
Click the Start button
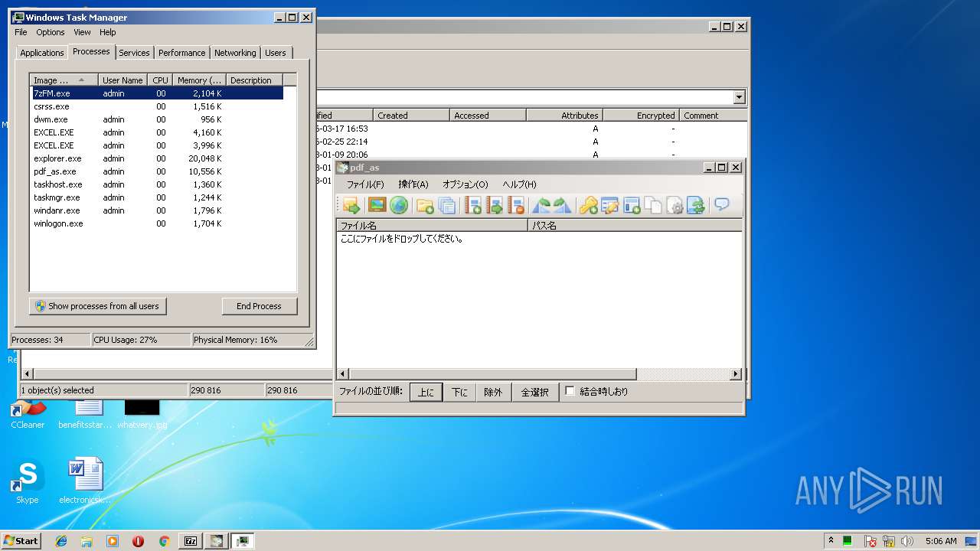(x=21, y=541)
